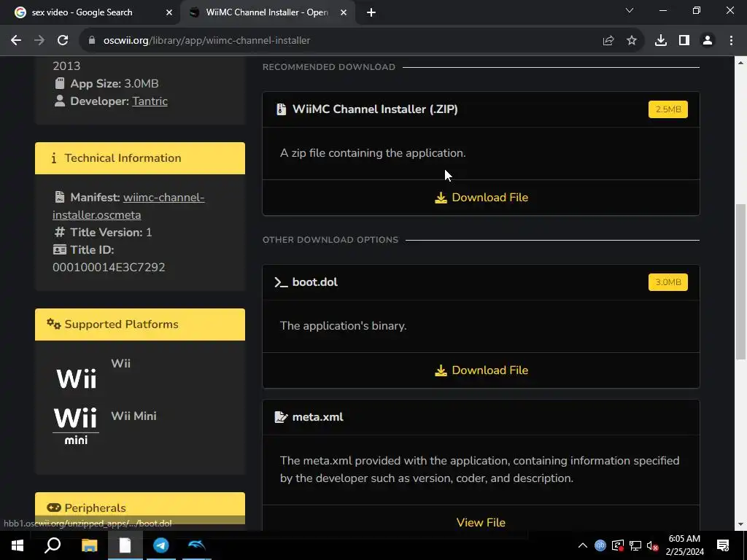Open the wiimc-channel-installer.oscmeta manifest link
747x560 pixels.
click(x=128, y=206)
